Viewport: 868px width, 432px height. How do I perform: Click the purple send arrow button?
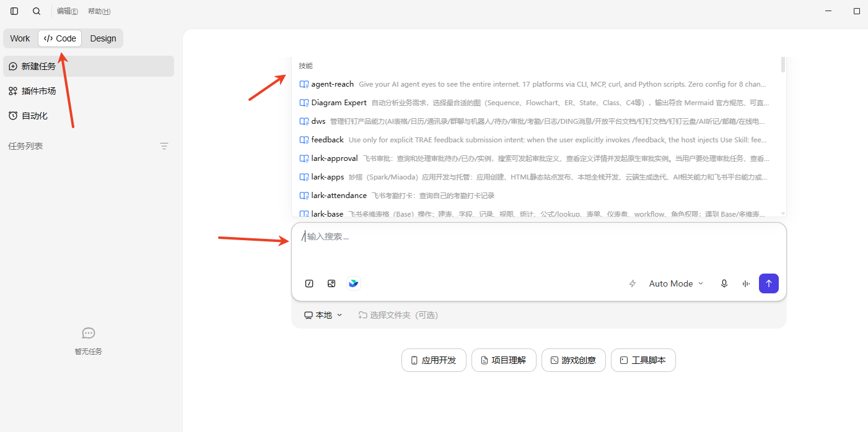tap(769, 283)
